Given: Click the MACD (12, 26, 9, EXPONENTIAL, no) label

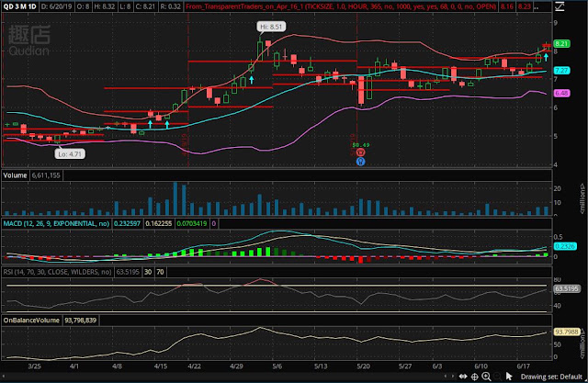Looking at the screenshot, I should pos(56,224).
